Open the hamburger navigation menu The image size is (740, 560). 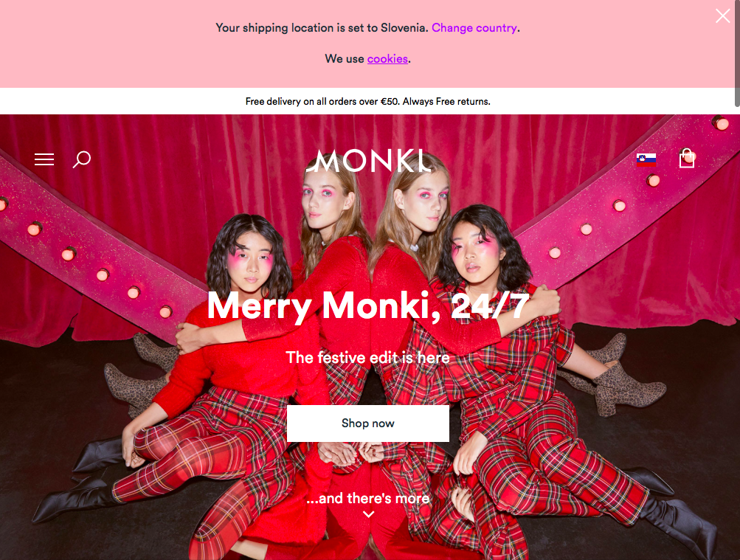pyautogui.click(x=44, y=159)
